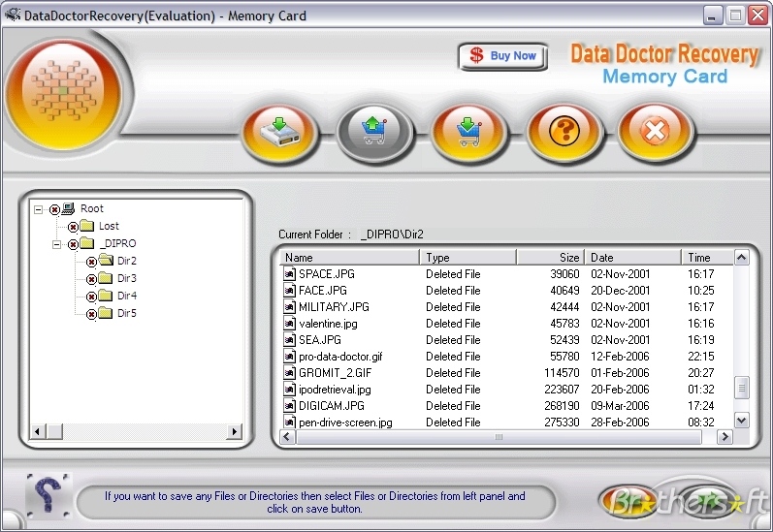
Task: Select the Root node label
Action: click(92, 208)
